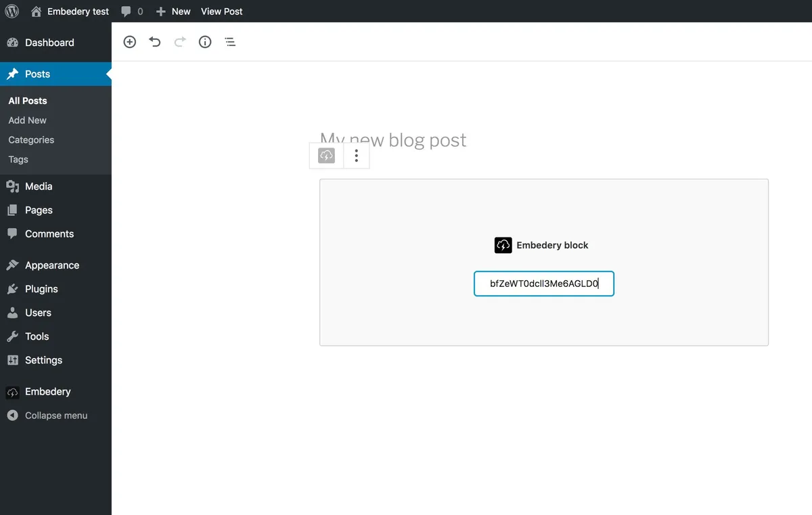The width and height of the screenshot is (812, 515).
Task: Open Categories under Posts
Action: (31, 139)
